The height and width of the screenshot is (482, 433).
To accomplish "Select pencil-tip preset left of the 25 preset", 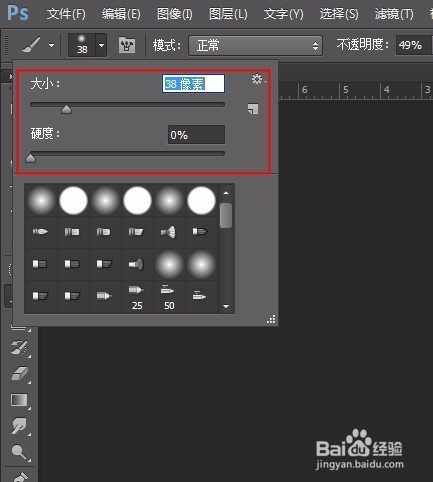I will pos(104,296).
